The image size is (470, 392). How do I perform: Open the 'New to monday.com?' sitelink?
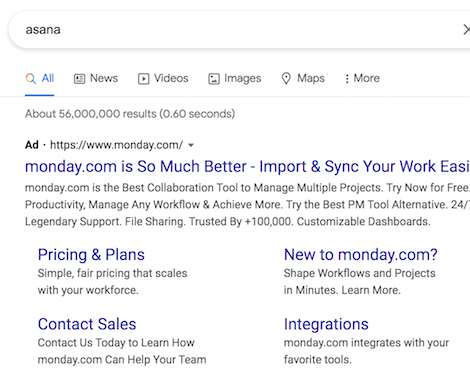point(361,255)
